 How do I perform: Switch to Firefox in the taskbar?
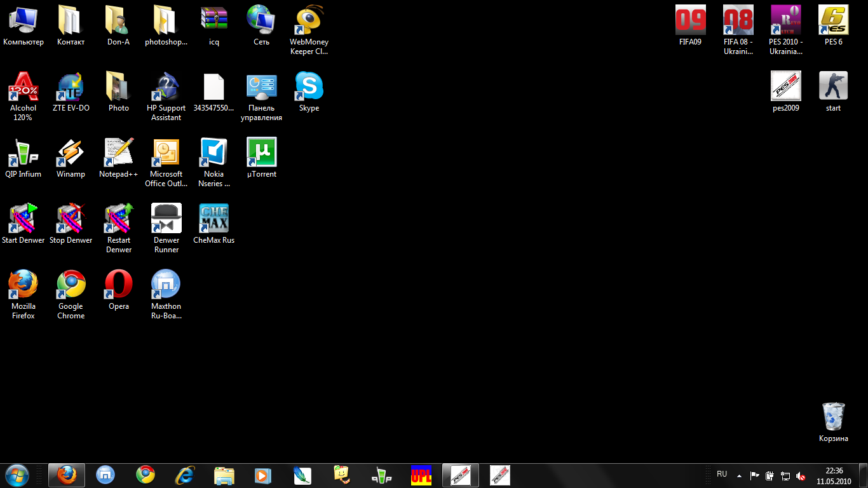[x=66, y=475]
